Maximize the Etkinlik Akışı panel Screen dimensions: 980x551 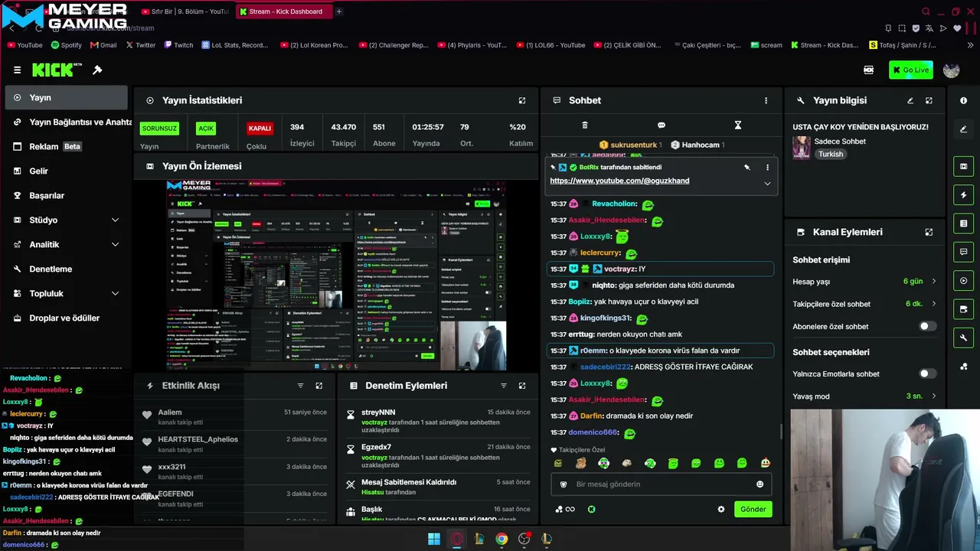pos(319,386)
